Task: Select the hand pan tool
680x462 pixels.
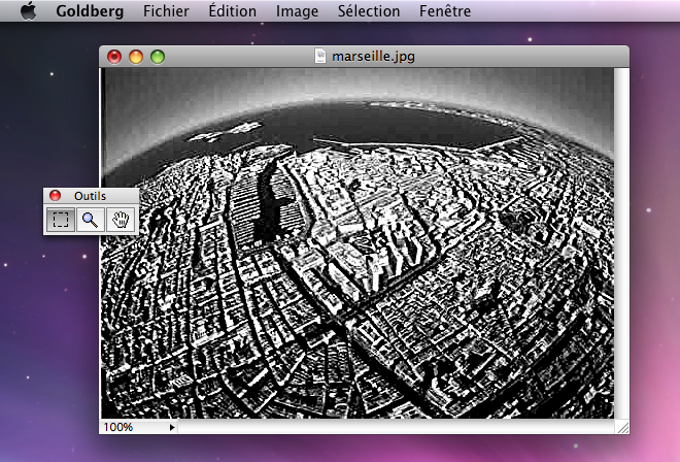Action: click(x=121, y=220)
